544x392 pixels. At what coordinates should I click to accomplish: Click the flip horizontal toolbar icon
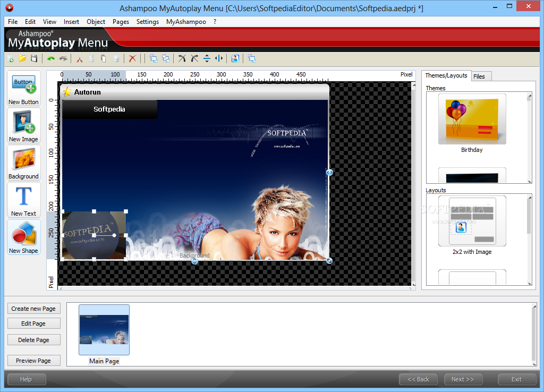click(x=219, y=58)
